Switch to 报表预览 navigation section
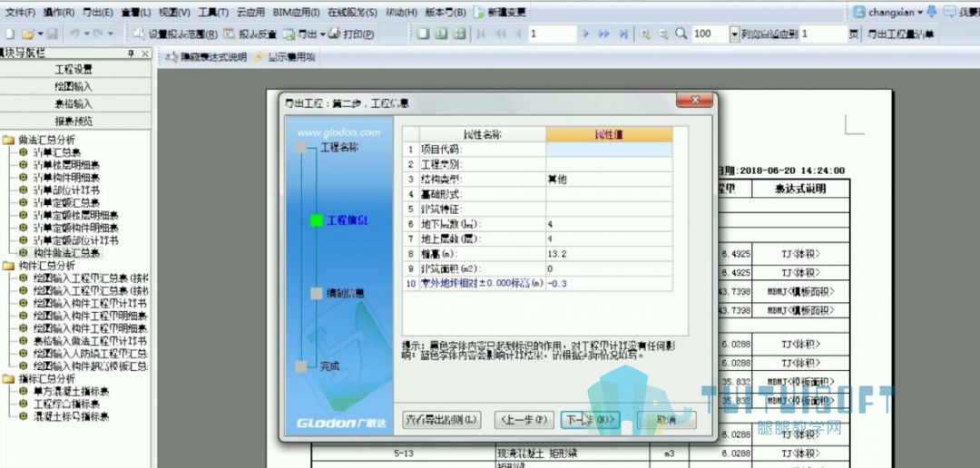This screenshot has height=468, width=980. (74, 121)
